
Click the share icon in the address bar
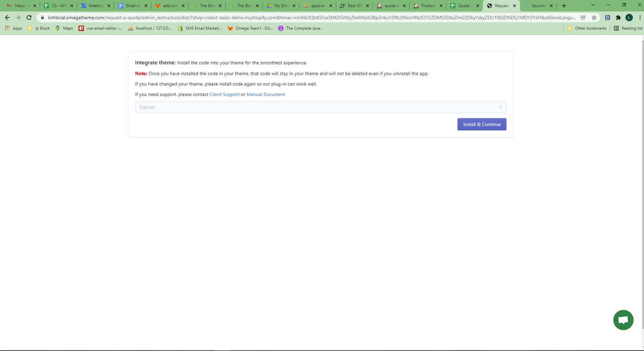(583, 17)
